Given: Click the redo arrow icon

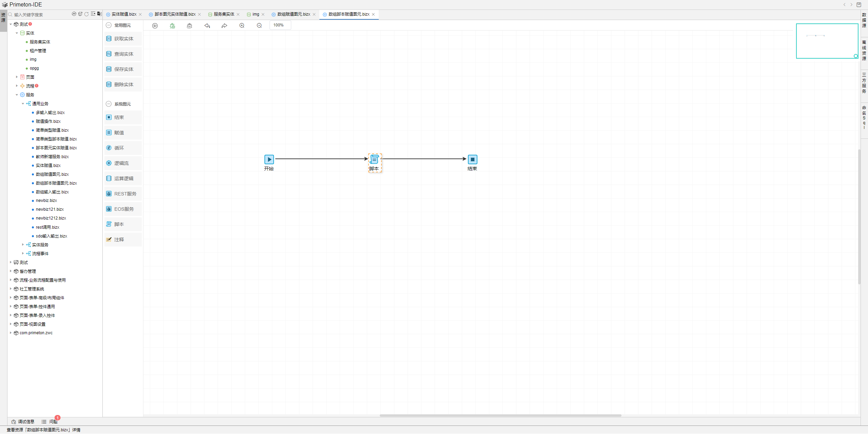Looking at the screenshot, I should click(x=224, y=26).
